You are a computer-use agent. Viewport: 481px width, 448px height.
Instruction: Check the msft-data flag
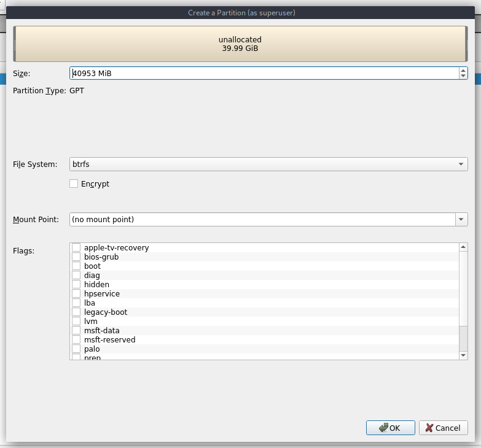click(76, 331)
